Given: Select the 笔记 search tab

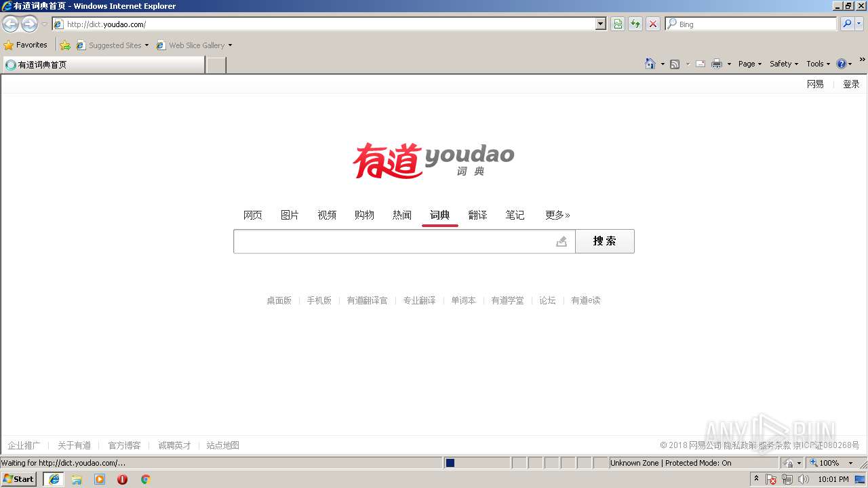Looking at the screenshot, I should pyautogui.click(x=515, y=215).
